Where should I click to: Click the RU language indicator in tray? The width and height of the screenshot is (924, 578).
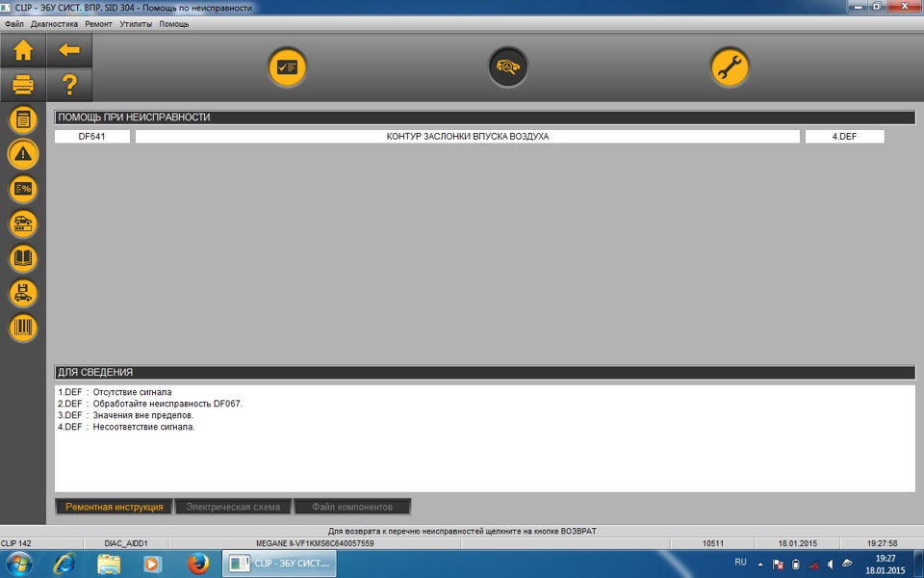coord(741,562)
